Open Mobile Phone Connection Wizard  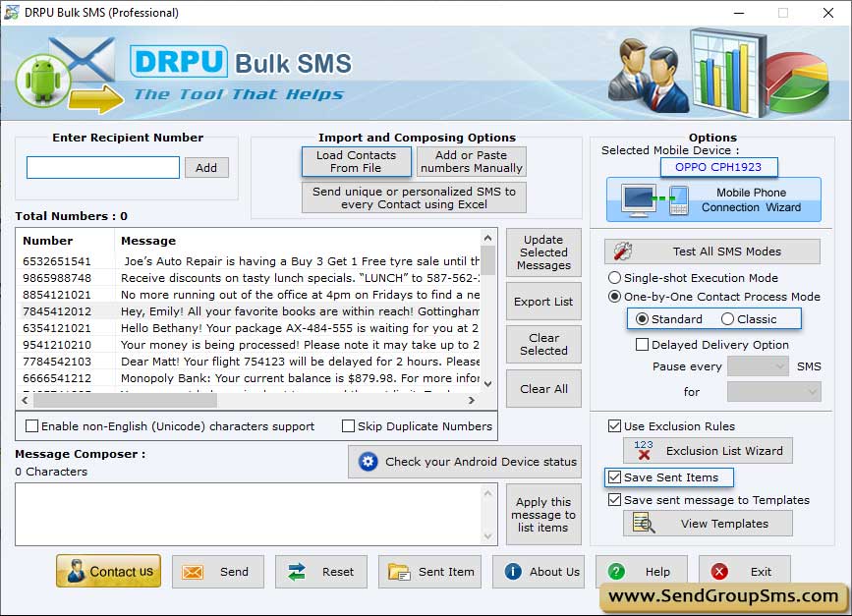713,199
